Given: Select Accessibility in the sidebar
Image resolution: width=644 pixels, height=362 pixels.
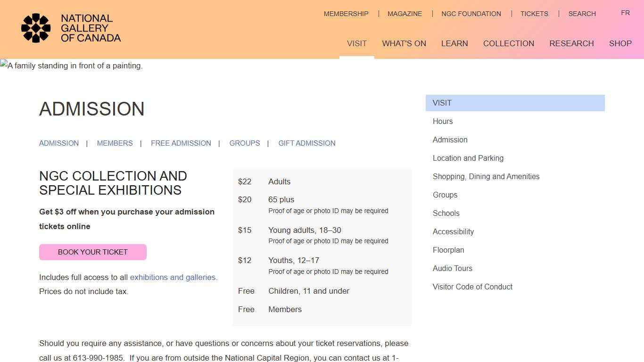Looking at the screenshot, I should (453, 231).
